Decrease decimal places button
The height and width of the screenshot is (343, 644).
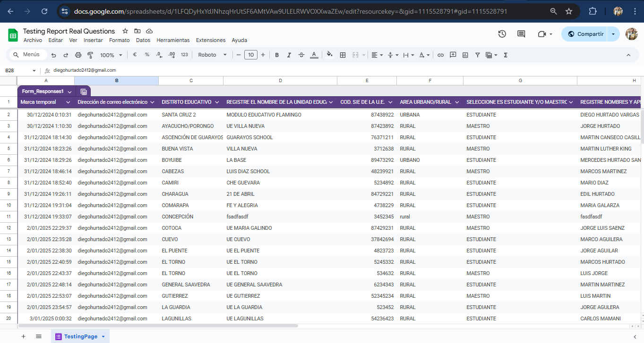point(159,55)
